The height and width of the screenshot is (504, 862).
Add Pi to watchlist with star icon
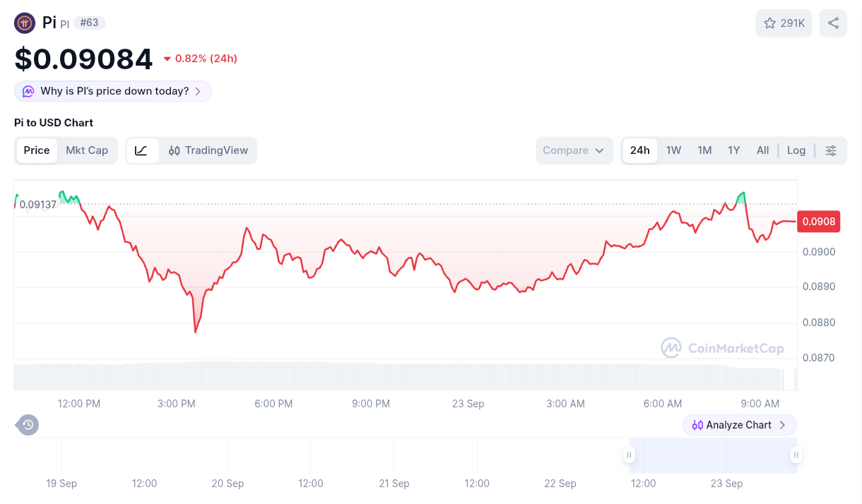(x=784, y=23)
